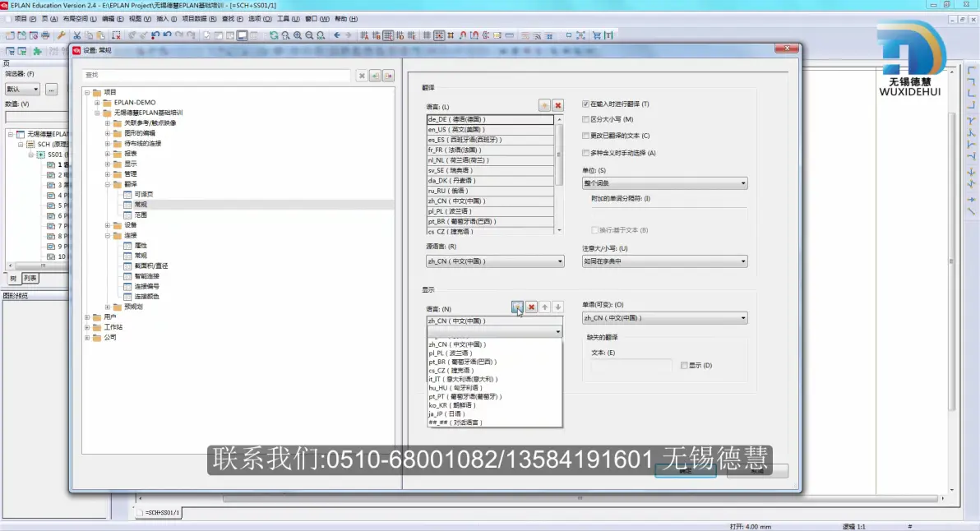Viewport: 980px width, 531px height.
Task: Click the ellipsis button next to filter dropdown
Action: [51, 90]
